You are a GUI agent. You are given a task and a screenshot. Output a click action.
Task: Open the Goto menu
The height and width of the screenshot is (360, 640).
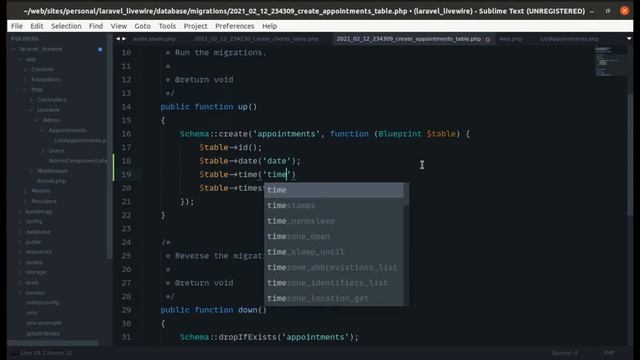point(142,26)
